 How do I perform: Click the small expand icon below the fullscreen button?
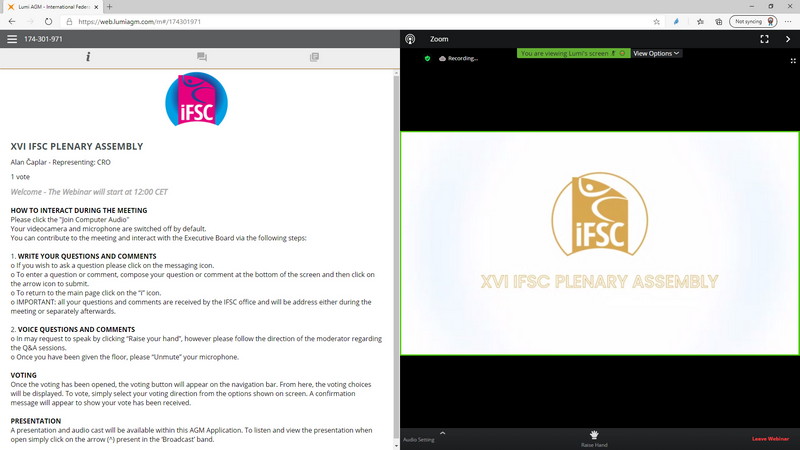(x=793, y=61)
